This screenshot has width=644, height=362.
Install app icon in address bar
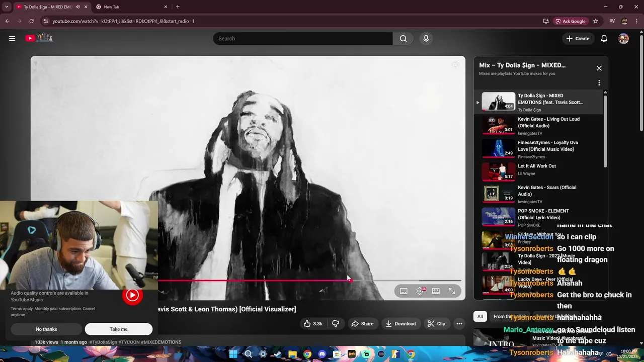coord(546,21)
